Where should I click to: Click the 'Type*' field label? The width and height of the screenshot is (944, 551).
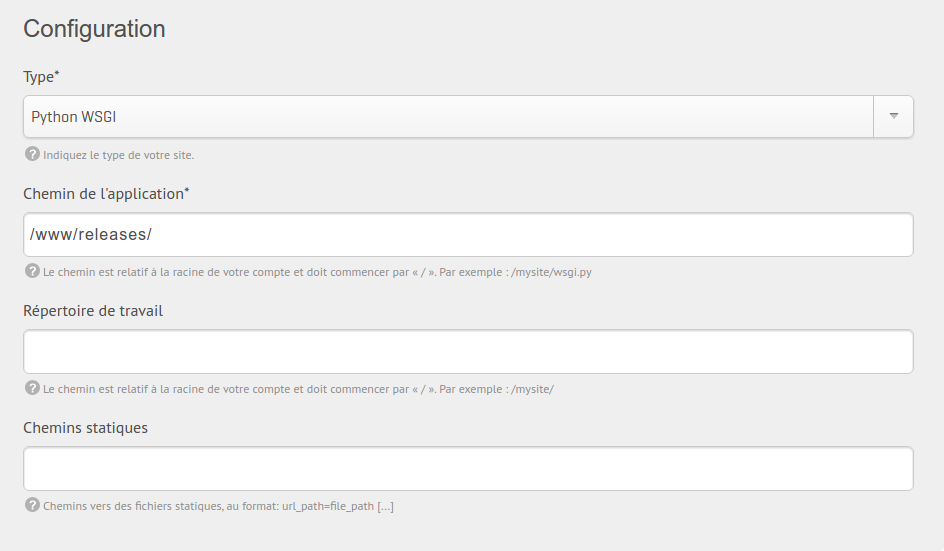coord(41,77)
